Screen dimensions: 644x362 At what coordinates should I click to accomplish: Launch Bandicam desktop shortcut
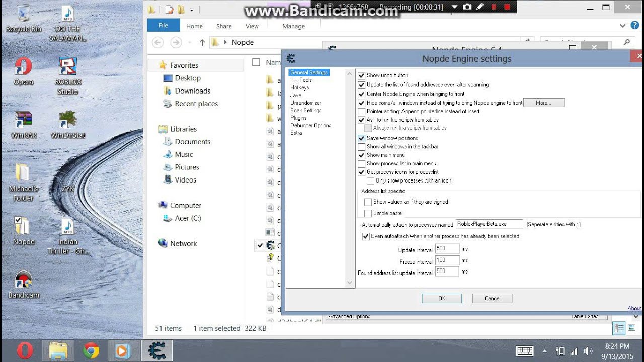[23, 285]
